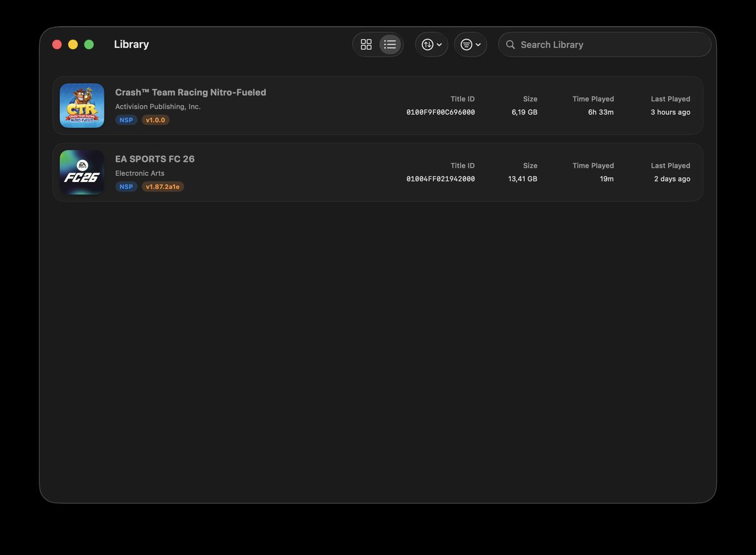This screenshot has height=555, width=756.
Task: Click Title ID 0100F9F00C696000
Action: (440, 112)
